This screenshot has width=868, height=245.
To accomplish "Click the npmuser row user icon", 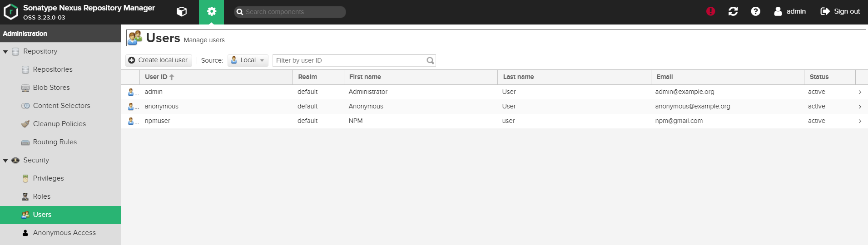I will click(x=131, y=121).
